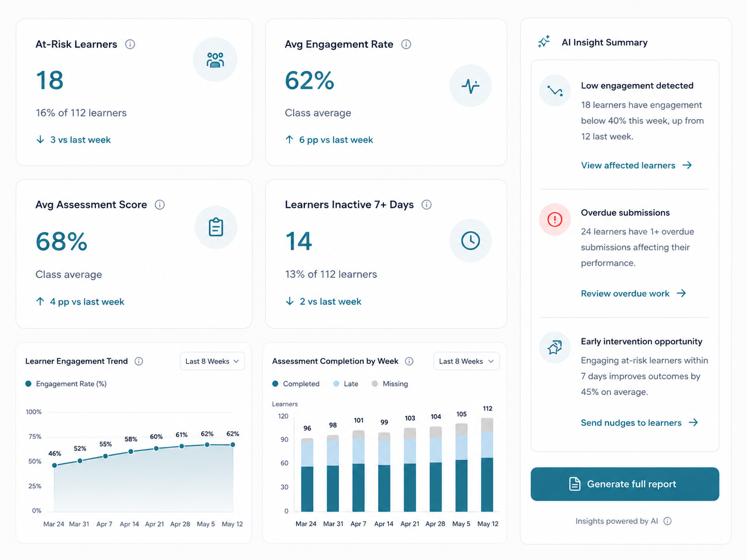Screen dimensions: 747x560
Task: Select the May 12 data point on engagement line
Action: point(233,444)
